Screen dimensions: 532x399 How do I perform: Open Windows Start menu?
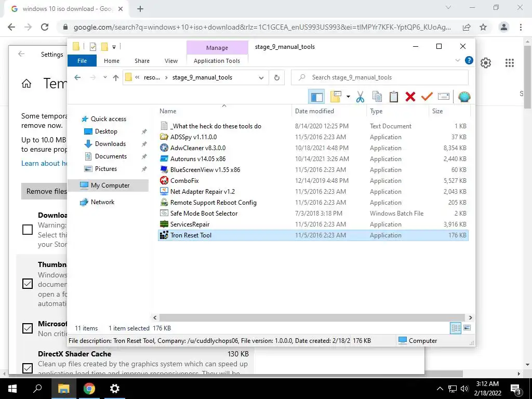pyautogui.click(x=12, y=389)
